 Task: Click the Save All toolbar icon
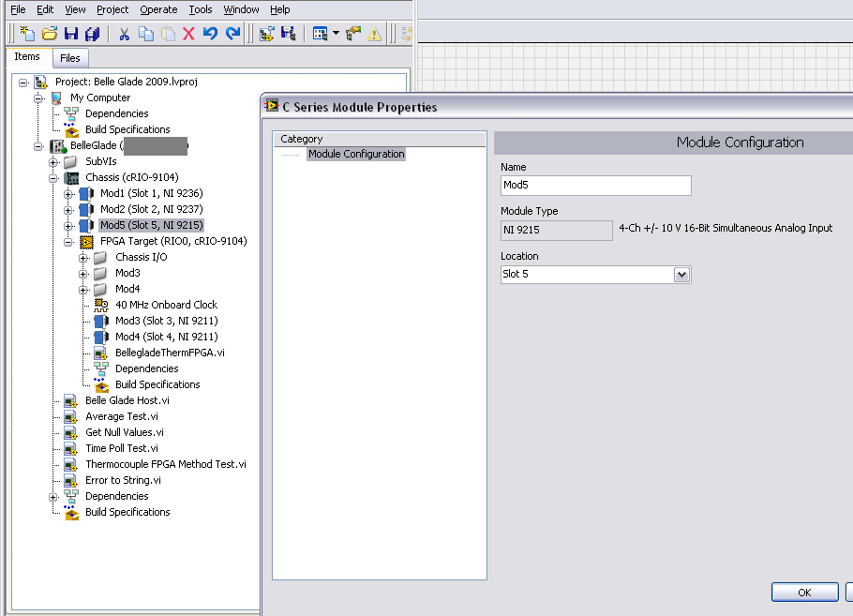click(93, 34)
